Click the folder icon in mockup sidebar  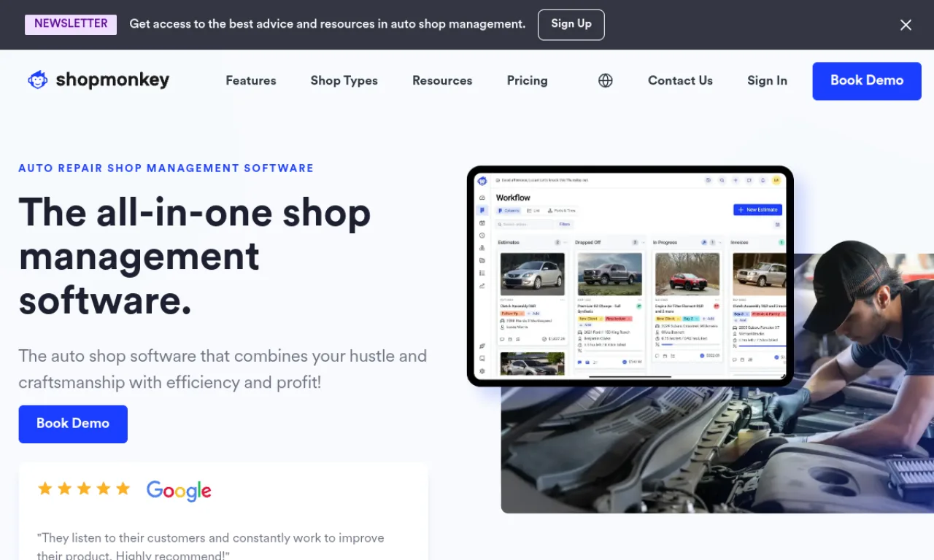point(482,260)
